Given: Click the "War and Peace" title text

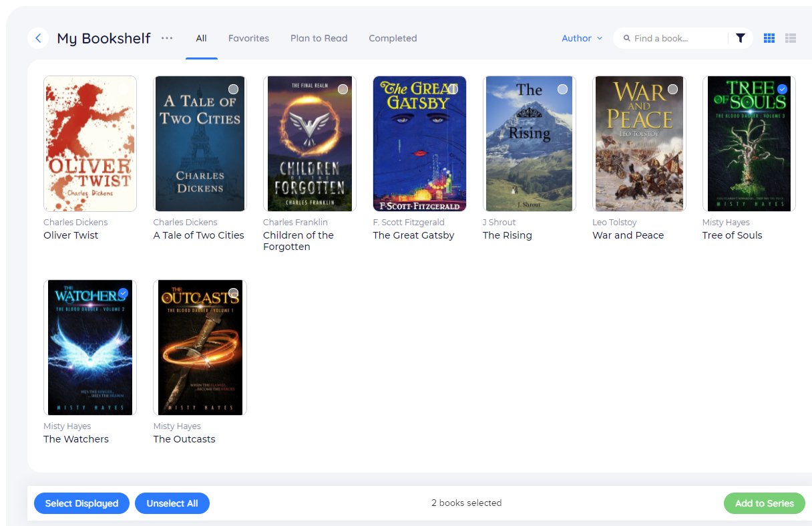Looking at the screenshot, I should click(x=628, y=235).
